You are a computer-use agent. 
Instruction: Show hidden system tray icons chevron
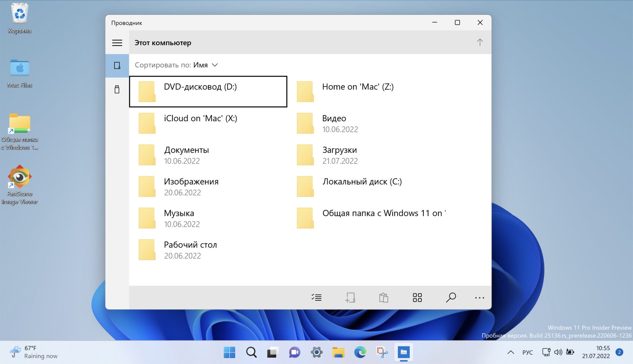click(511, 352)
